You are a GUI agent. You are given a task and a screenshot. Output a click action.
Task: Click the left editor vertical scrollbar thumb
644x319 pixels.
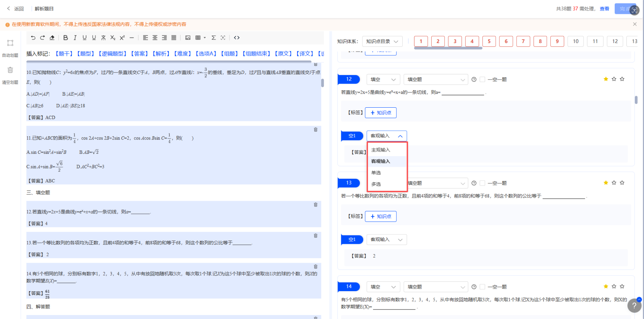click(x=323, y=83)
